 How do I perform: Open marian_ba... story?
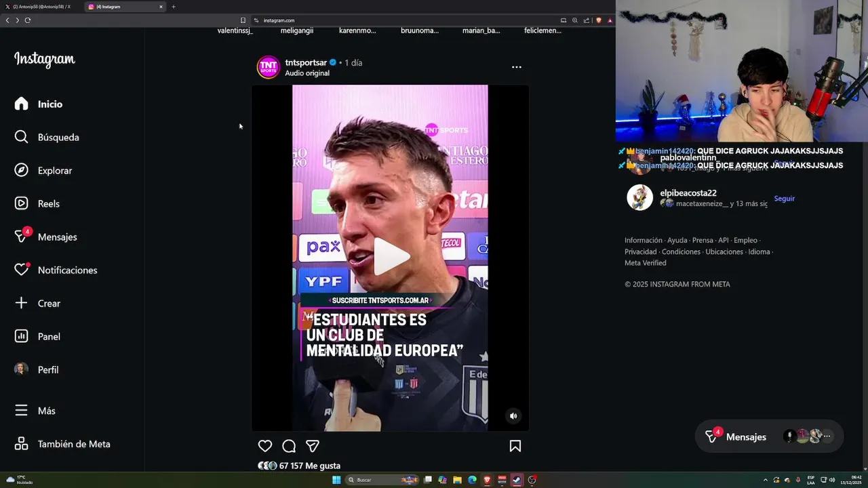point(481,30)
